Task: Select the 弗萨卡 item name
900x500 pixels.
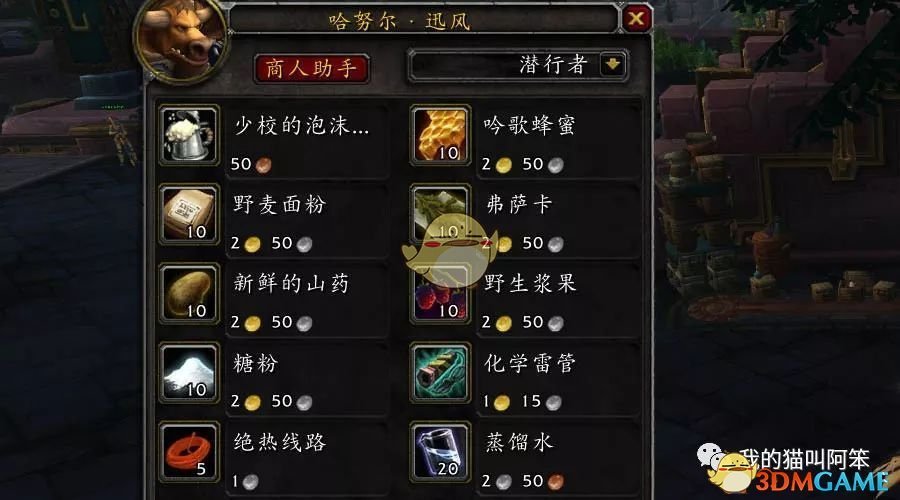Action: point(518,204)
